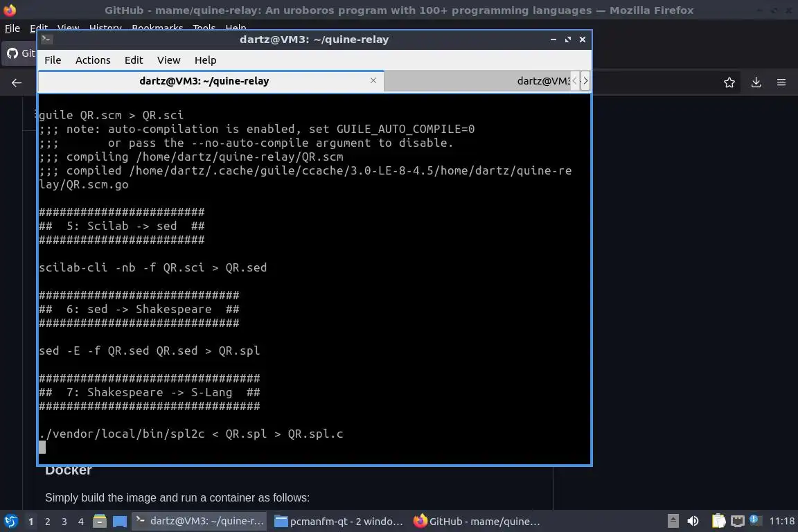Open the volume control in the tray
Image resolution: width=798 pixels, height=532 pixels.
click(693, 521)
